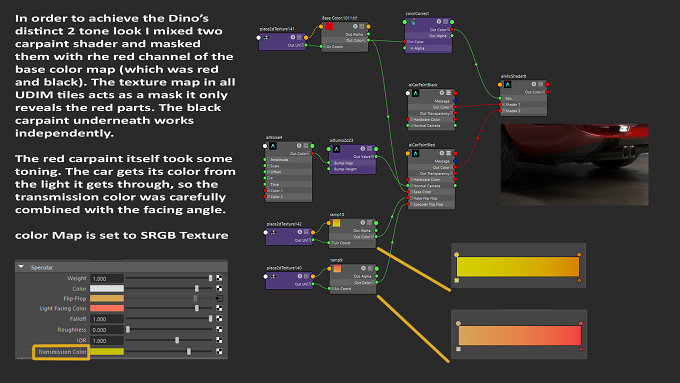Select the aiMixShader6 node title
The height and width of the screenshot is (383, 680).
(513, 76)
